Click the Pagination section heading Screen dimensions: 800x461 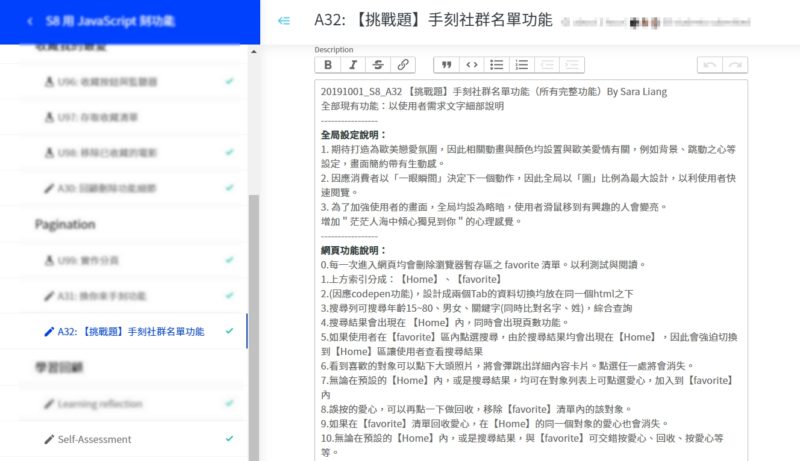[x=65, y=224]
